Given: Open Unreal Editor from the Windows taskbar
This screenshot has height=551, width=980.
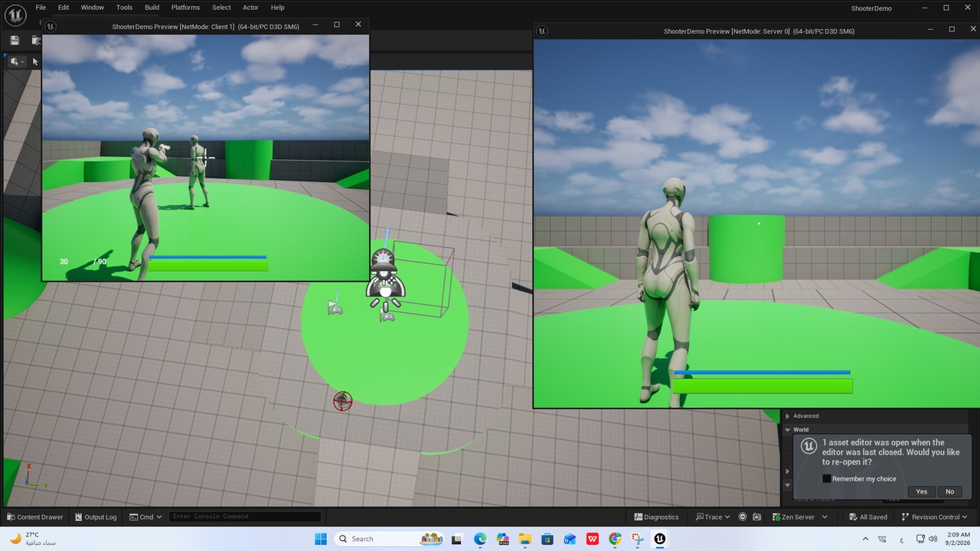Looking at the screenshot, I should point(659,539).
